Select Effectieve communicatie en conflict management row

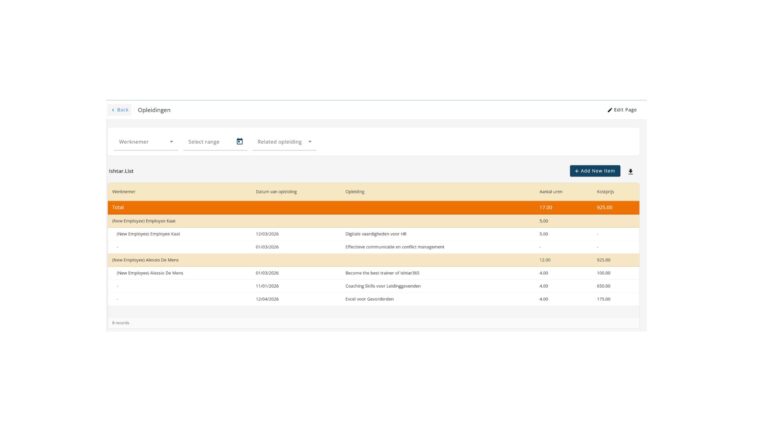[394, 247]
